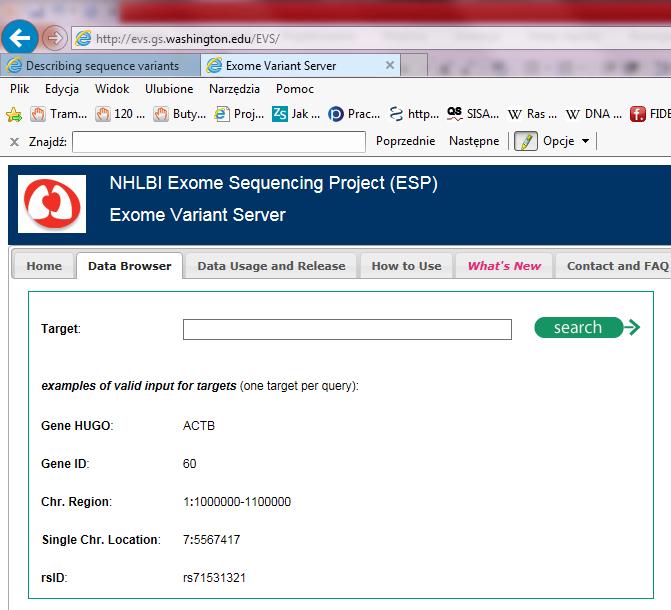The height and width of the screenshot is (610, 671).
Task: Switch to Describing sequence variants tab
Action: tap(101, 65)
